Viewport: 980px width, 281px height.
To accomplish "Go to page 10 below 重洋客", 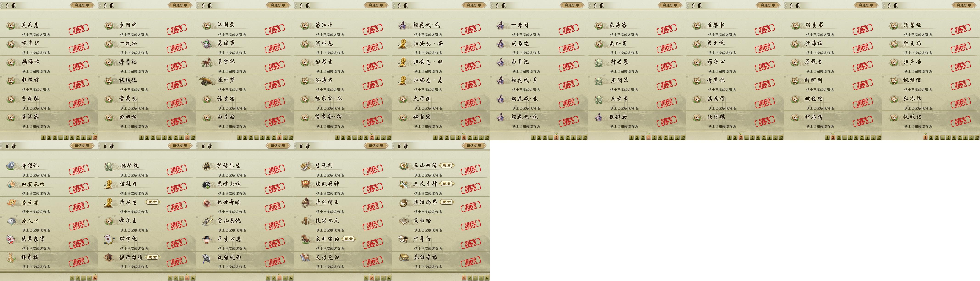I will pos(95,138).
